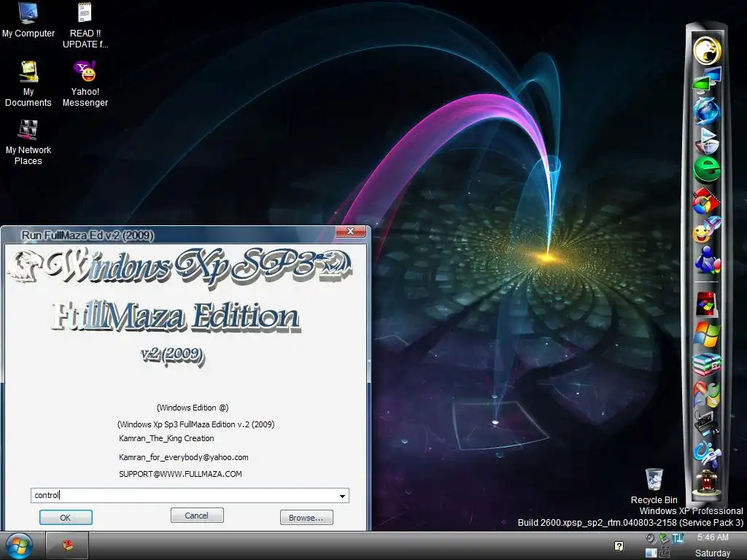Click the question-mark help tray icon

tap(619, 546)
